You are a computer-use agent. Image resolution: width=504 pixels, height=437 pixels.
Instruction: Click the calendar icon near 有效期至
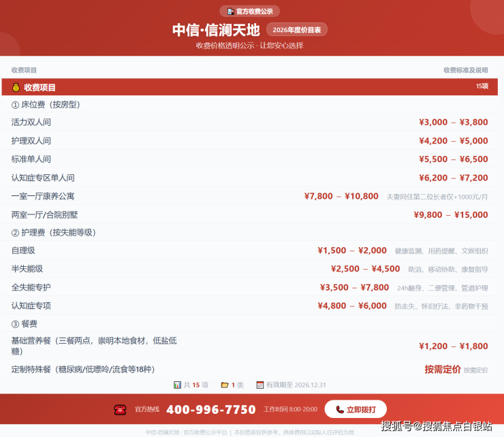260,385
